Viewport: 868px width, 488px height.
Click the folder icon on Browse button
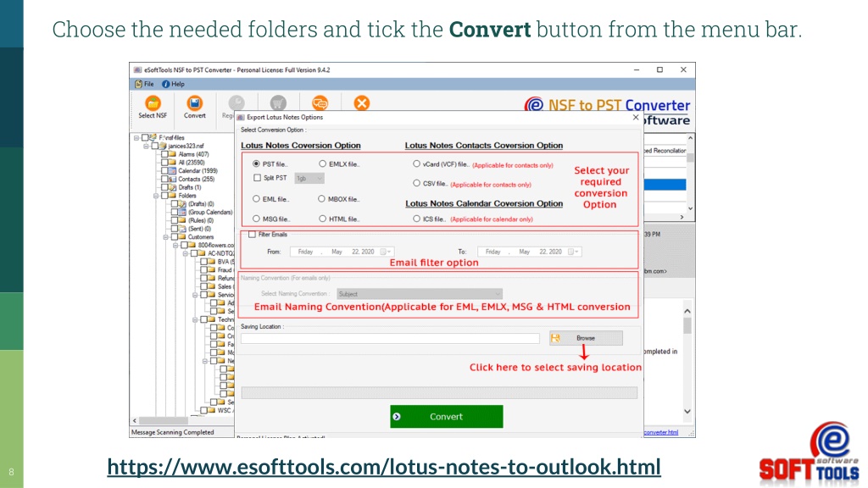[x=555, y=337]
